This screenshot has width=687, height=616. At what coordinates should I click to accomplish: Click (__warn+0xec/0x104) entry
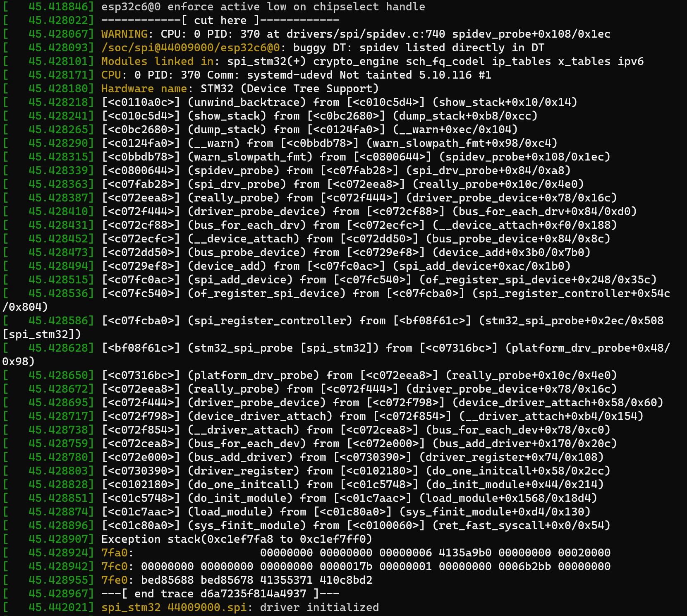(455, 129)
